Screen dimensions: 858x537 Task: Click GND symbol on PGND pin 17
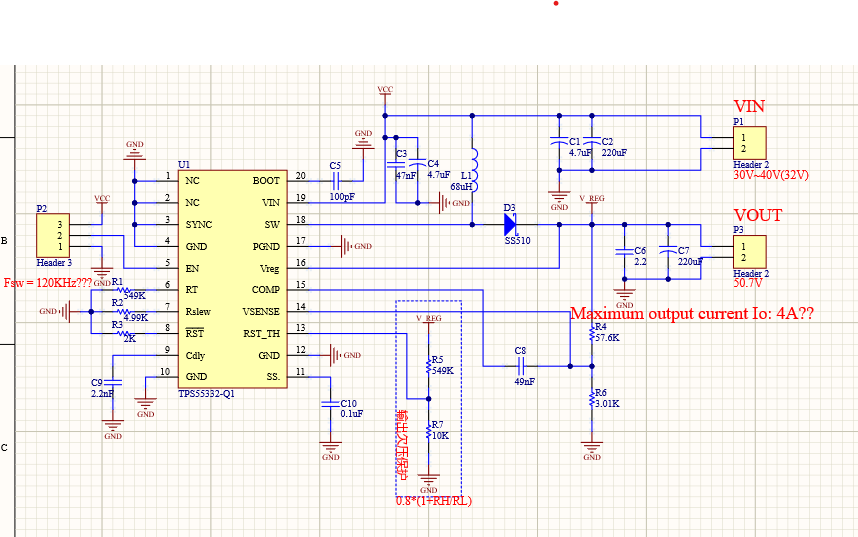coord(356,246)
